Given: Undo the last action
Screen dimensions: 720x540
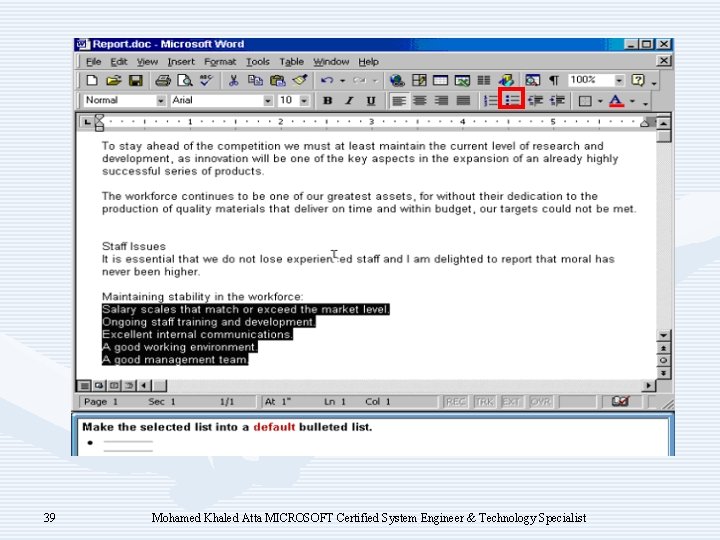Looking at the screenshot, I should pyautogui.click(x=327, y=81).
